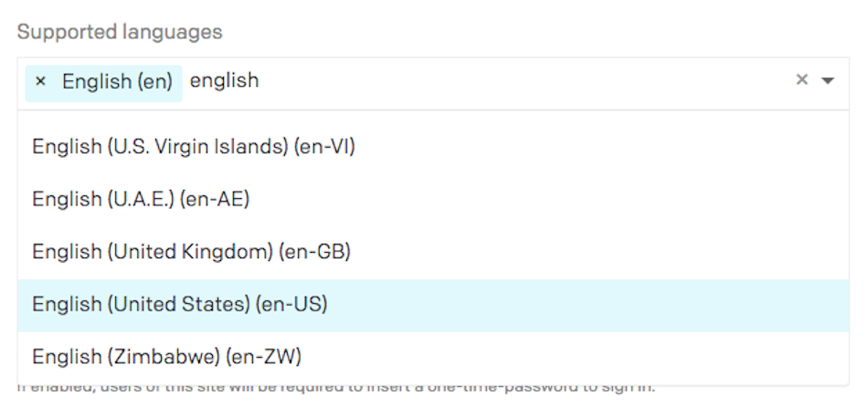Add the en-US locale to supported languages
The width and height of the screenshot is (868, 408).
[433, 305]
